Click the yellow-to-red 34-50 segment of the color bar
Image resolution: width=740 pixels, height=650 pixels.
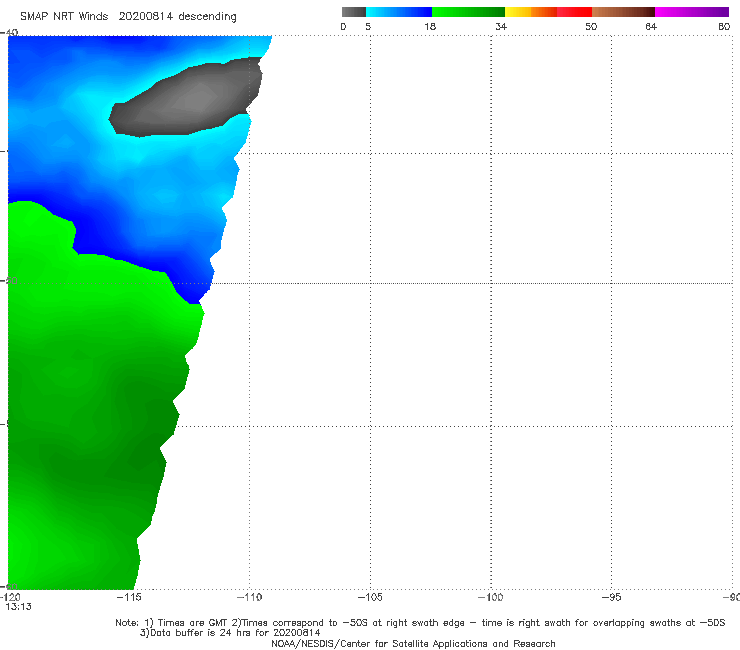click(x=548, y=12)
